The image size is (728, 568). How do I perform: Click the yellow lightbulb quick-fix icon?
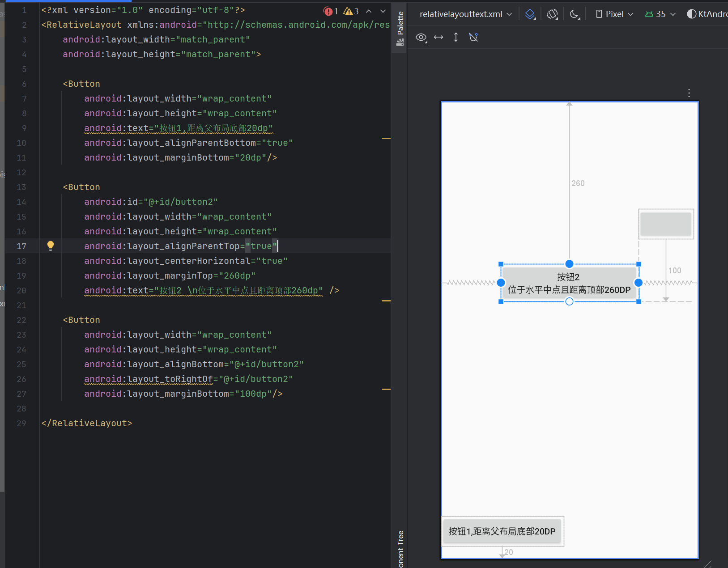[51, 246]
